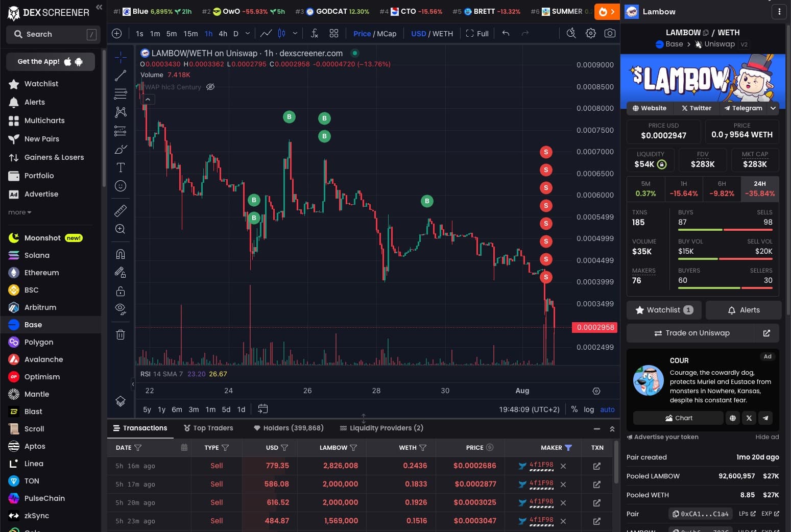
Task: Open the Lambow pair options menu
Action: coord(779,12)
